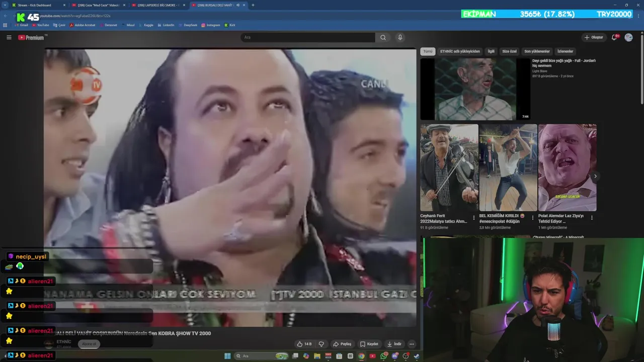
Task: Open DeepSeek bookmark
Action: pos(188,25)
